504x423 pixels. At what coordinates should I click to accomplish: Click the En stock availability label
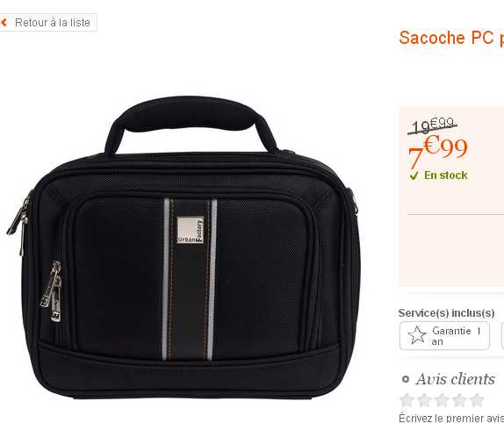click(x=445, y=176)
